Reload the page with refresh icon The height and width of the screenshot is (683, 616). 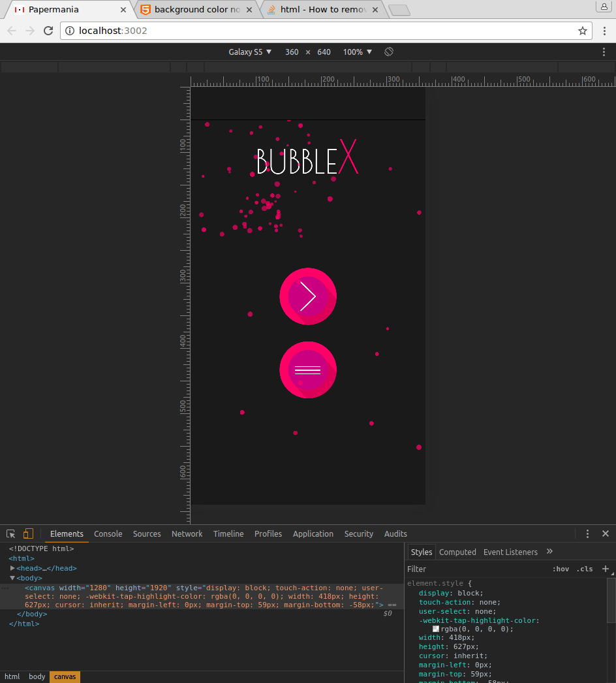click(48, 31)
